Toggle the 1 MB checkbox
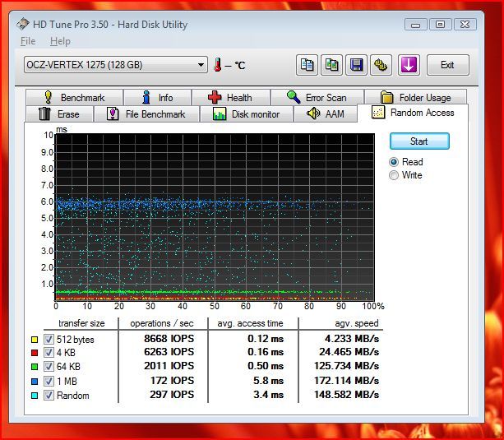The height and width of the screenshot is (440, 504). coord(49,381)
